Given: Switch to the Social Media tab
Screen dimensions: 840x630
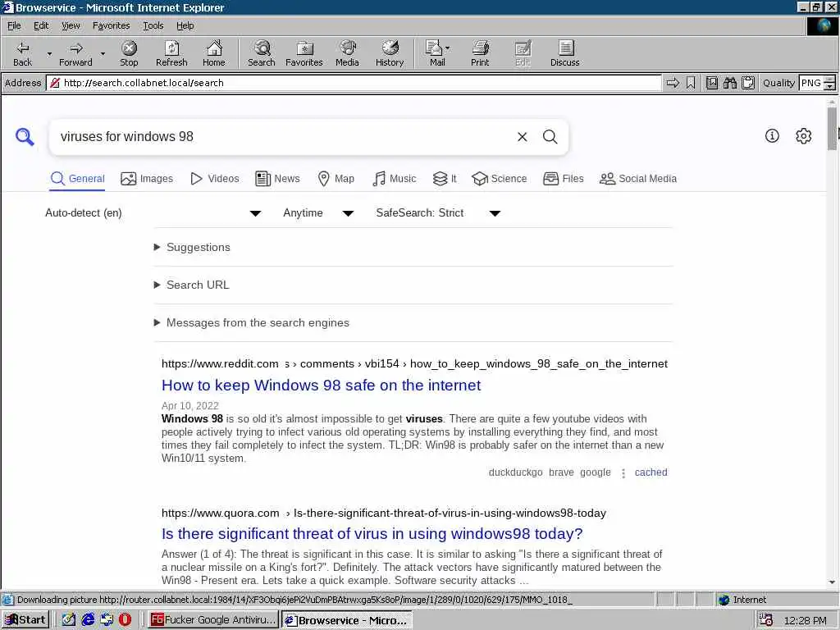Looking at the screenshot, I should (x=638, y=178).
